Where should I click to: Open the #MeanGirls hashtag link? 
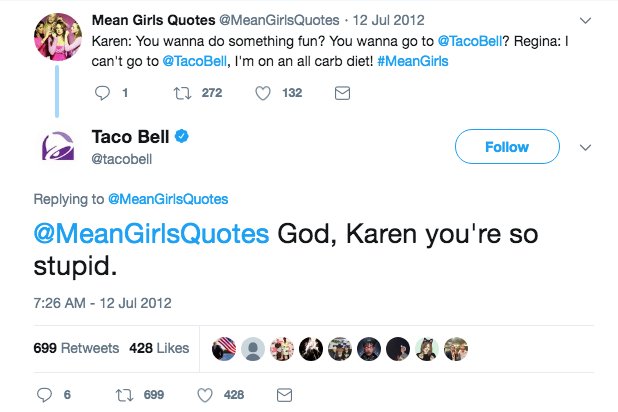[x=412, y=61]
